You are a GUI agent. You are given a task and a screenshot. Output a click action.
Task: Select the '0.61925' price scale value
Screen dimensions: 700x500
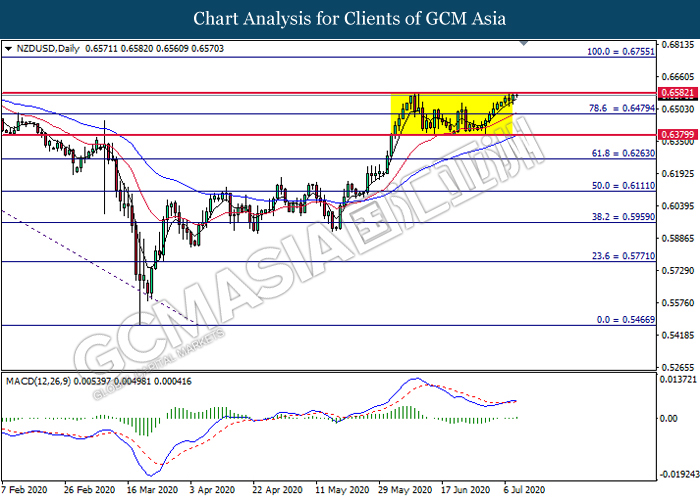(678, 174)
